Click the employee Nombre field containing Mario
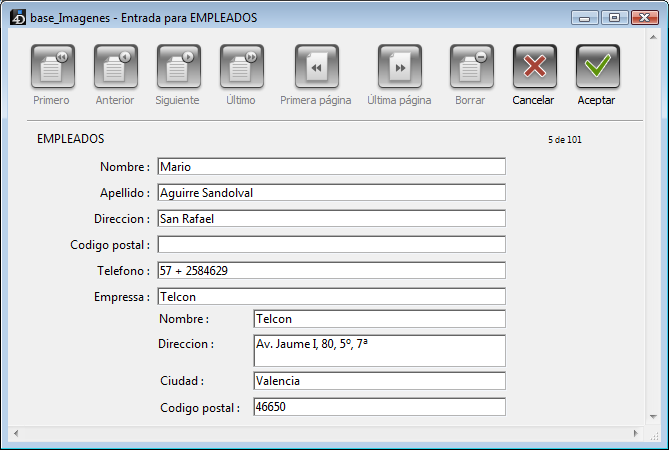669x450 pixels. click(x=332, y=166)
